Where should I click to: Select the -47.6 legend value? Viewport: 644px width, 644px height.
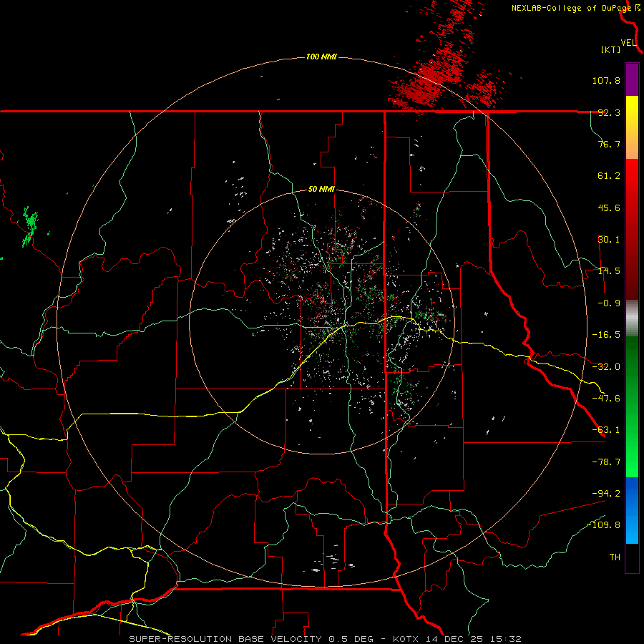[x=606, y=399]
